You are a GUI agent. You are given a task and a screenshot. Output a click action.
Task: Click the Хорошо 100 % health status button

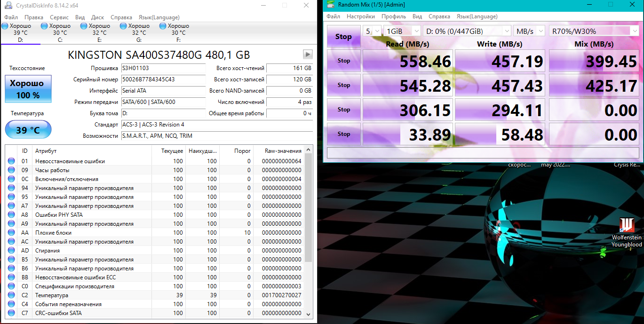pyautogui.click(x=28, y=89)
